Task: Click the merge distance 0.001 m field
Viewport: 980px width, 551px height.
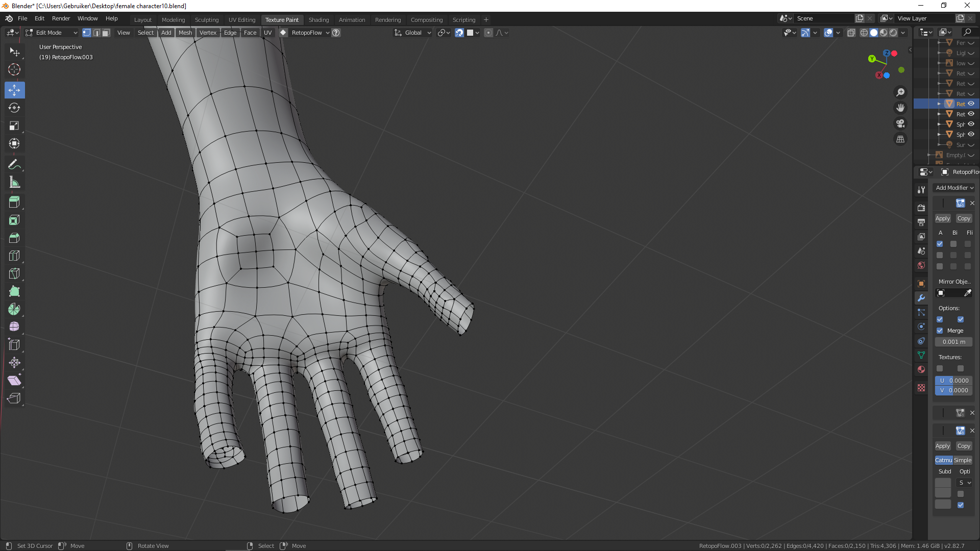Action: coord(953,342)
